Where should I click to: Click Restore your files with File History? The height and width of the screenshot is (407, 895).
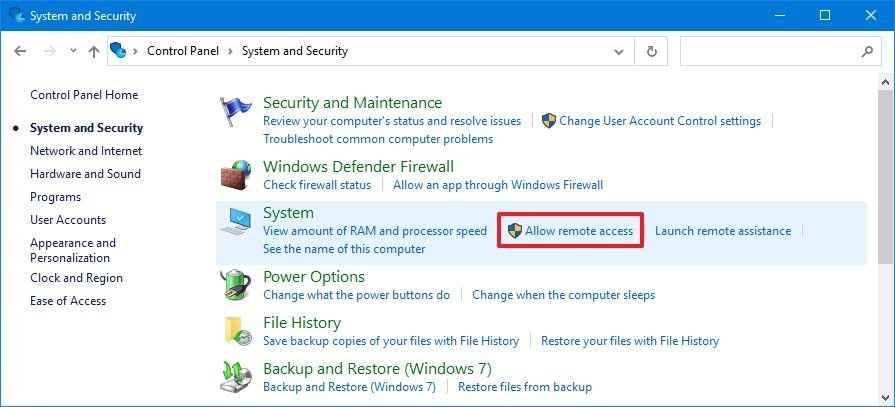[630, 341]
